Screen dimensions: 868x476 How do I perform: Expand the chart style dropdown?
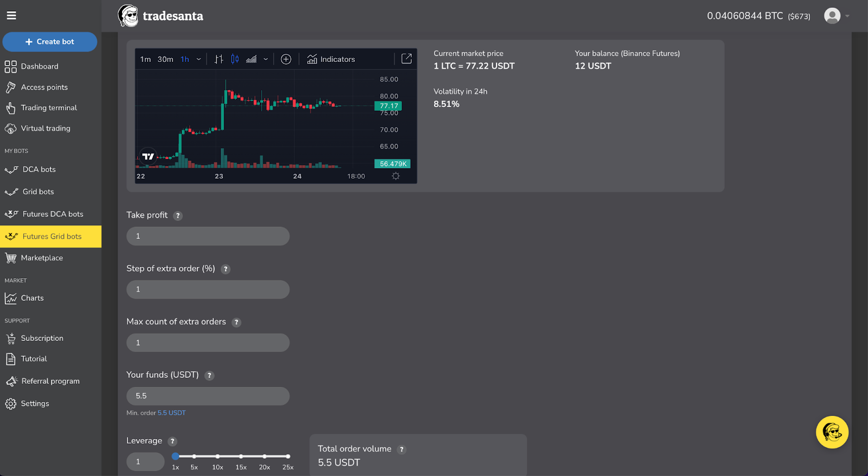click(x=265, y=59)
